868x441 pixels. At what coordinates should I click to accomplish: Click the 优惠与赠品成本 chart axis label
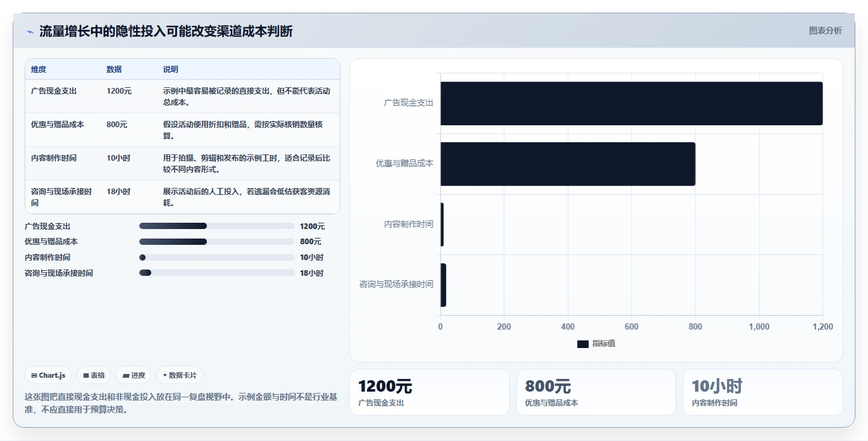tap(405, 163)
